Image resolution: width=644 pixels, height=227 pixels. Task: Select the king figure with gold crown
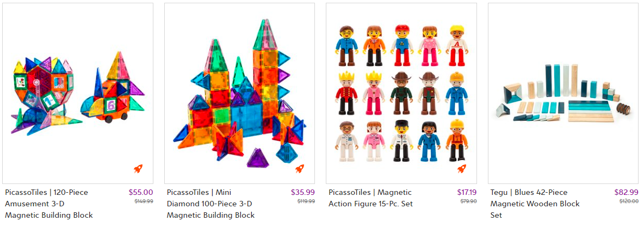coord(347,93)
